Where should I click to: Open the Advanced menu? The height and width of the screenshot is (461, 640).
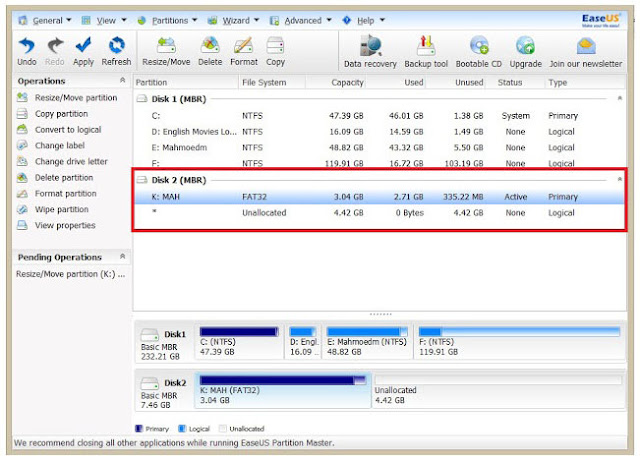[x=301, y=20]
